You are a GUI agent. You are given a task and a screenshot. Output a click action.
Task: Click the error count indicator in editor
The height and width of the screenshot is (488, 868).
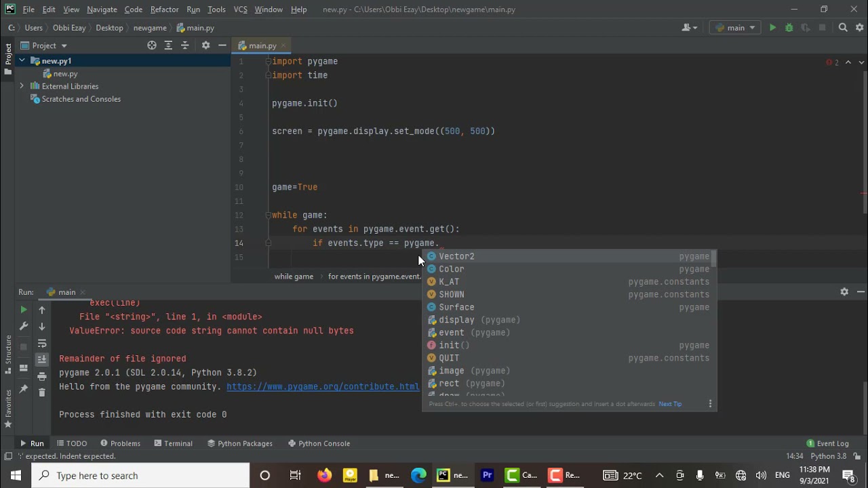click(832, 62)
